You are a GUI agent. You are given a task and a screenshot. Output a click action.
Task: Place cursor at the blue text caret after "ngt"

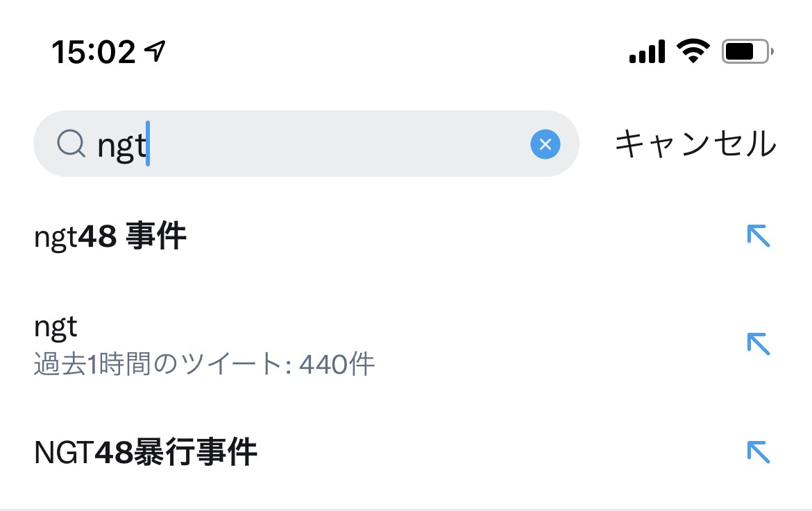coord(148,144)
